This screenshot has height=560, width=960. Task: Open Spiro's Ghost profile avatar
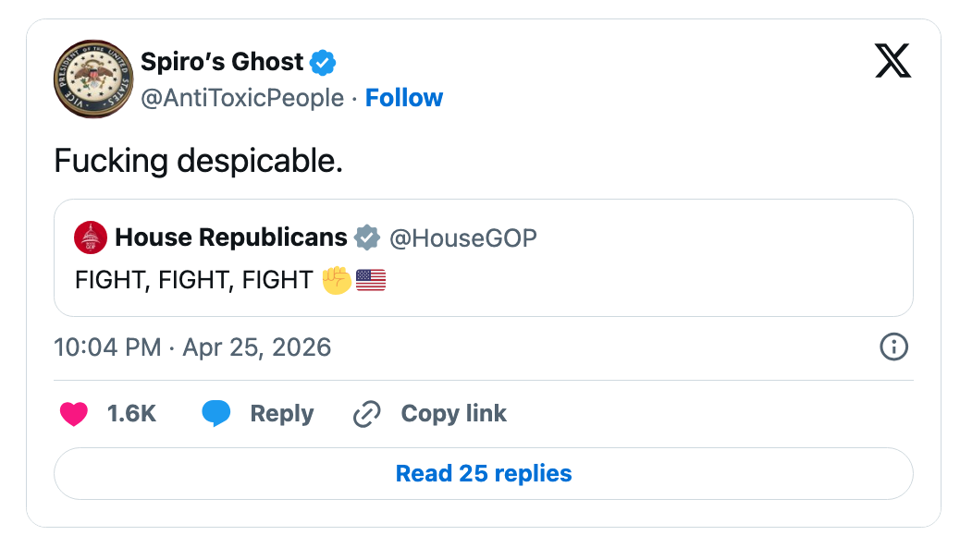click(x=88, y=79)
